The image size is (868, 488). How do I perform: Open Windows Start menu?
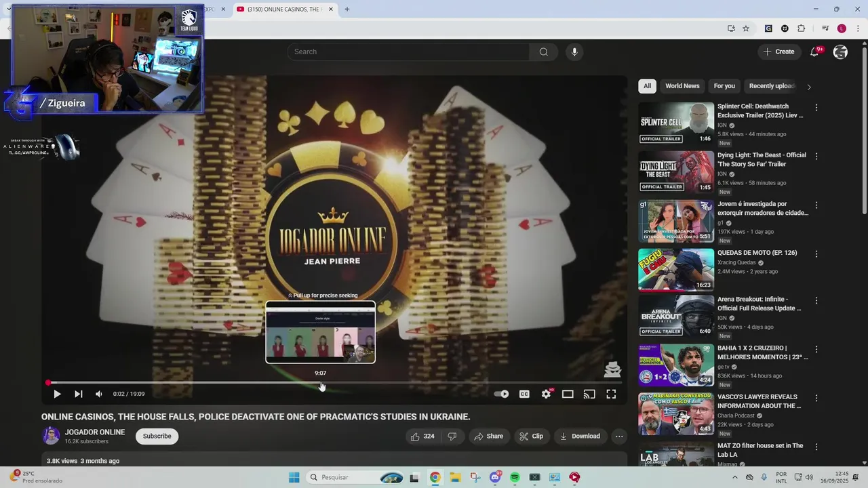tap(294, 477)
